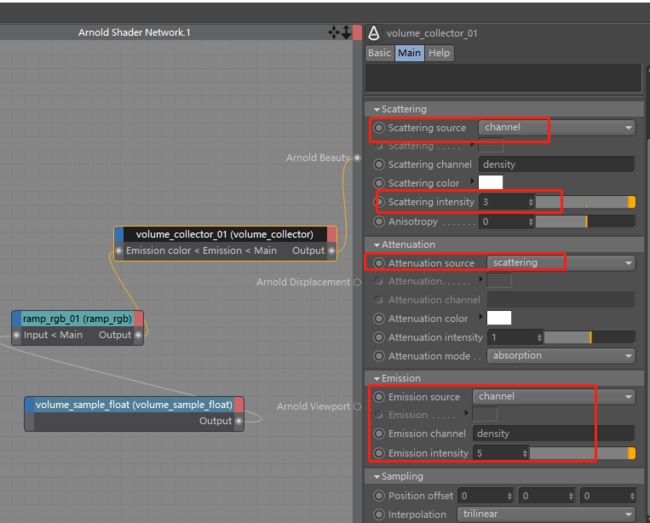650x523 pixels.
Task: Click the first Position offset field
Action: (483, 496)
